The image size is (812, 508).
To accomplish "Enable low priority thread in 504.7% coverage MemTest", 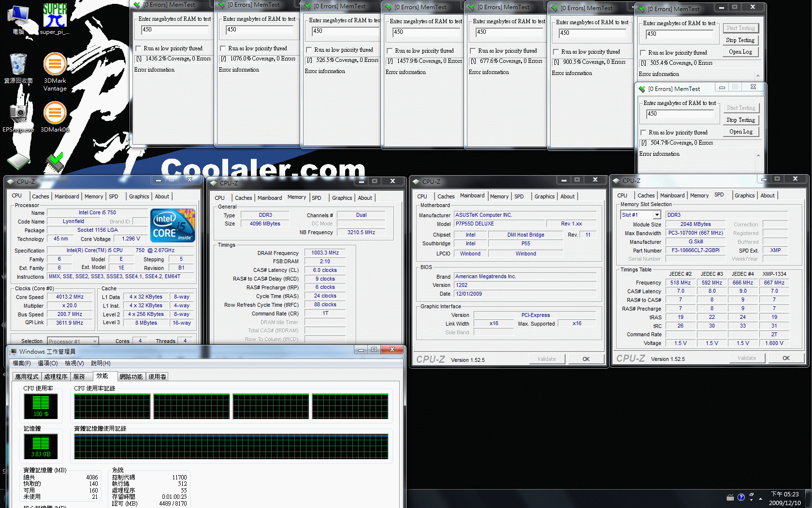I will pos(644,133).
